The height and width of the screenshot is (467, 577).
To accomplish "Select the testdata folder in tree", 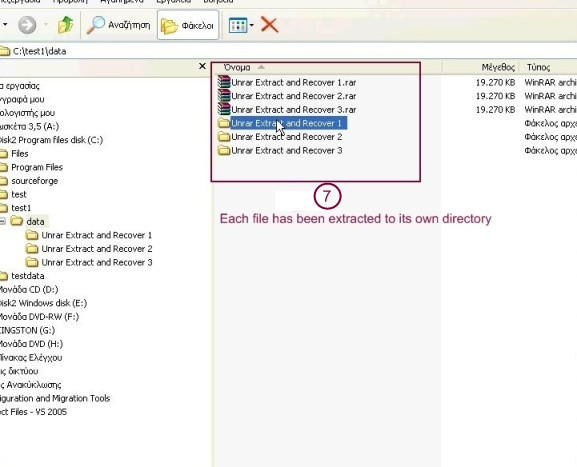I will [28, 276].
